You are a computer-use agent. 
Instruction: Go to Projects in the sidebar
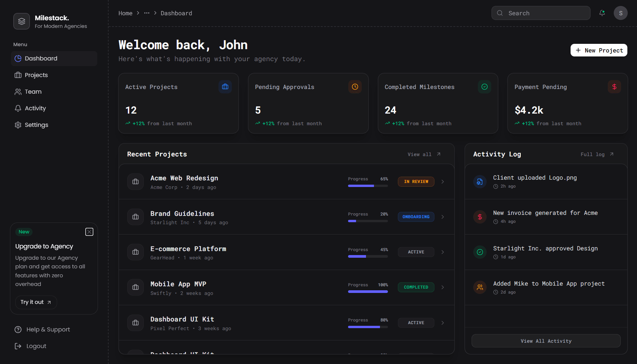click(x=54, y=75)
